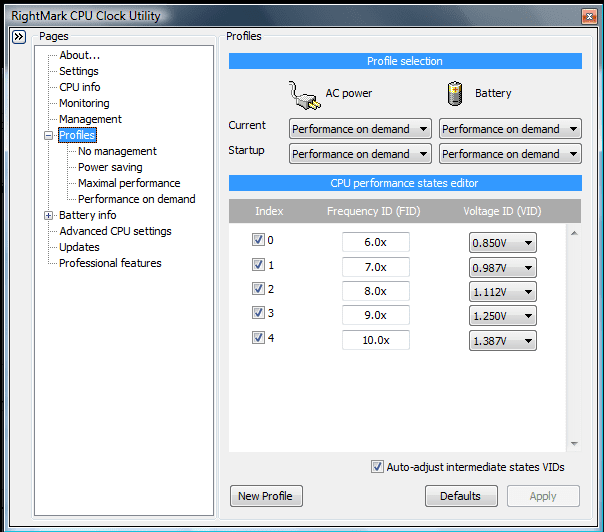Close the RightMark CPU Clock Utility window
The image size is (604, 532).
(589, 17)
